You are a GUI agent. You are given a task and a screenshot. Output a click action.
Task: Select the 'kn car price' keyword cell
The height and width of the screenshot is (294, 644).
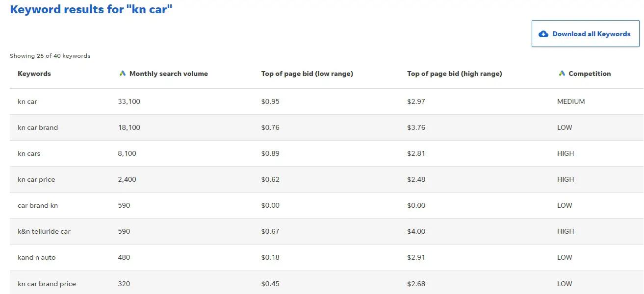[x=36, y=179]
